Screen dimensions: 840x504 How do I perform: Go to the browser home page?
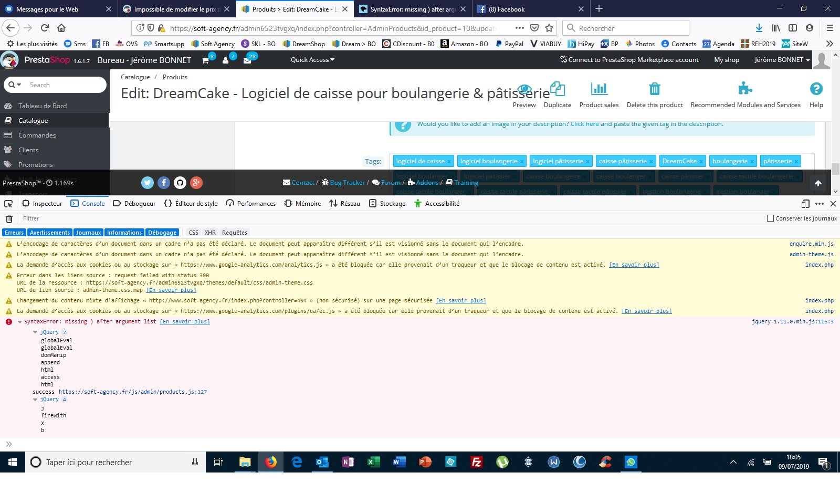tap(61, 28)
